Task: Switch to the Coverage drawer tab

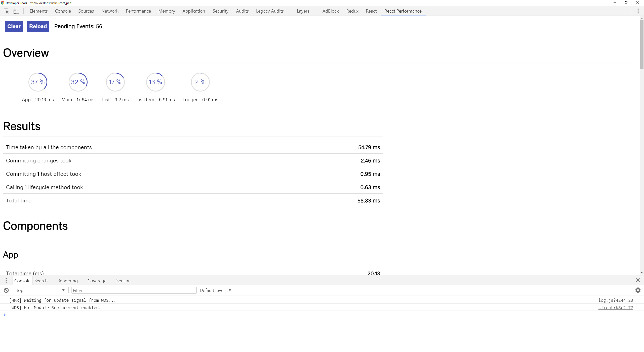Action: [97, 281]
